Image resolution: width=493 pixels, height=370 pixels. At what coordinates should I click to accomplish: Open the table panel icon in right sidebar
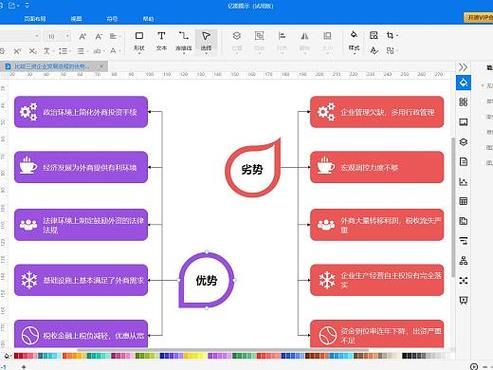tap(463, 201)
